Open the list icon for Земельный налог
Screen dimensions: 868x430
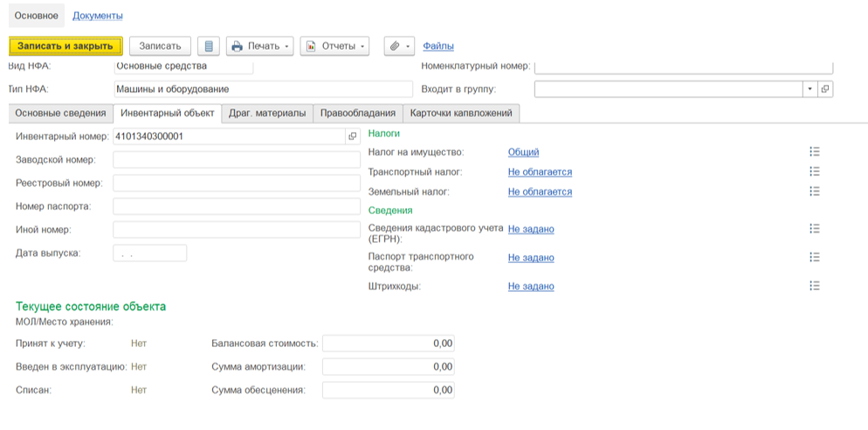tap(814, 191)
